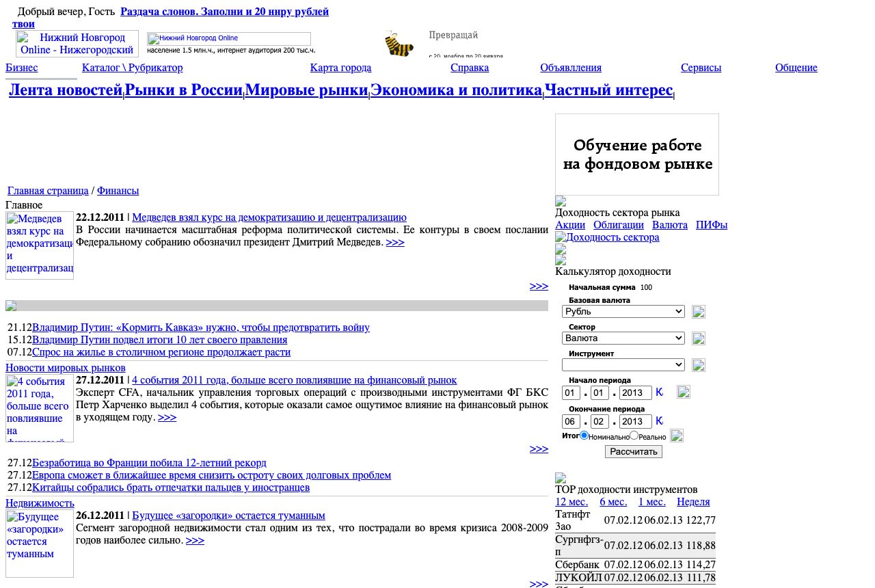Open 4 события 2011 года headline
The width and height of the screenshot is (875, 588).
pyautogui.click(x=295, y=380)
